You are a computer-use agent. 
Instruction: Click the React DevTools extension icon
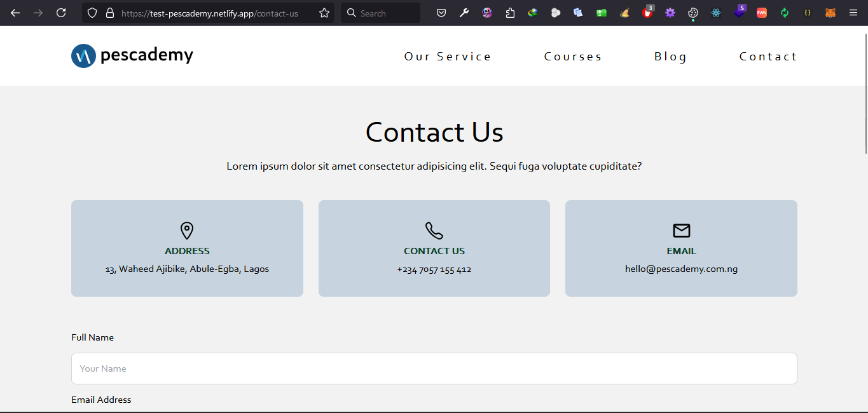pyautogui.click(x=716, y=13)
